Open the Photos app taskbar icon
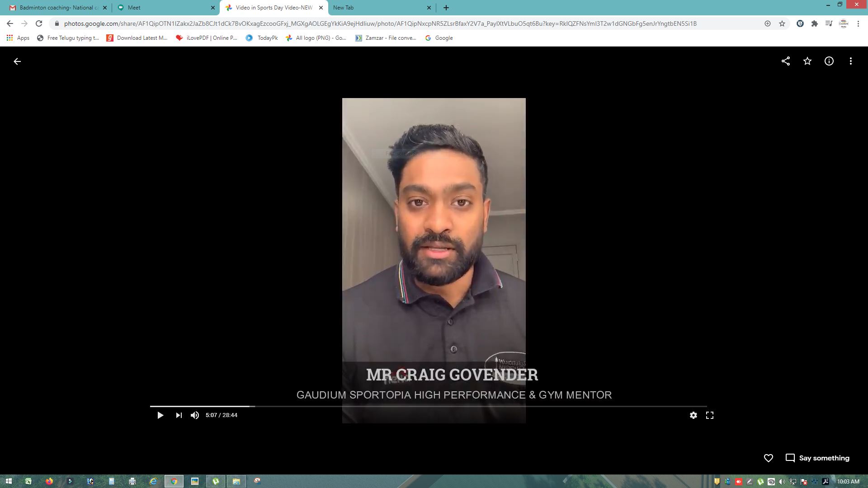Screen dimensions: 868x488 click(195, 481)
